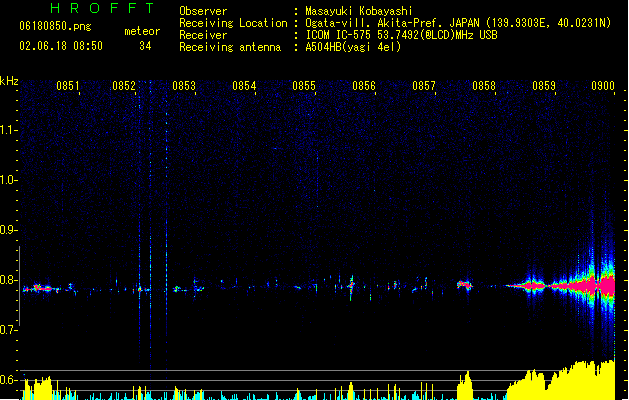Screen dimensions: 629x400
Task: Click the name Masayuki Kobayashi
Action: tap(359, 11)
